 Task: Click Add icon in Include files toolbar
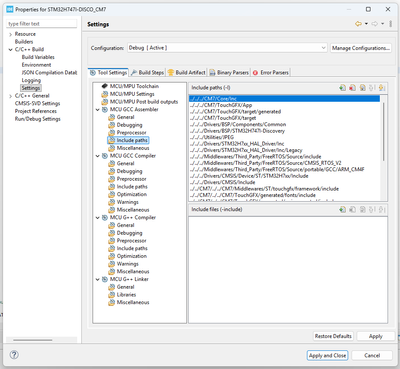point(342,209)
